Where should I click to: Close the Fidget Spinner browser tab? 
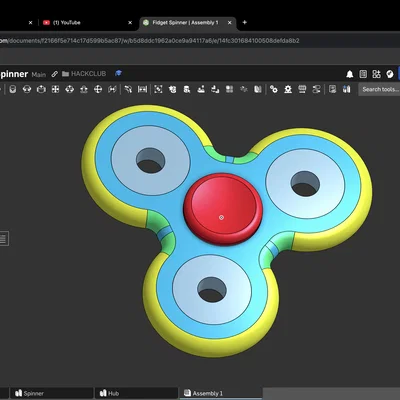230,23
